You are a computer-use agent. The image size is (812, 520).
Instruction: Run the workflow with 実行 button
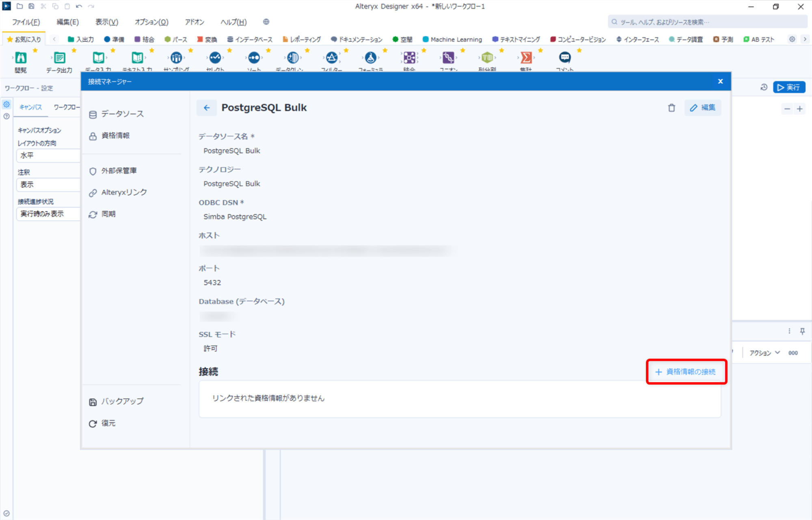[x=789, y=87]
